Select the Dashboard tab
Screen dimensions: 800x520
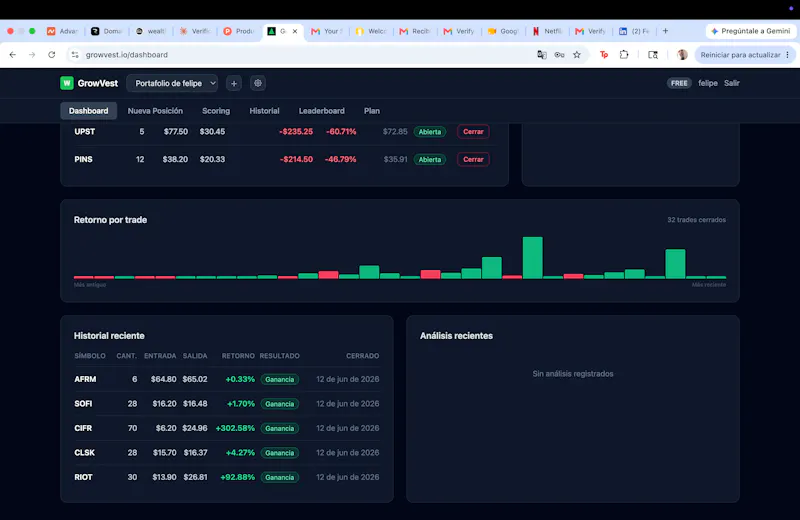[x=89, y=111]
